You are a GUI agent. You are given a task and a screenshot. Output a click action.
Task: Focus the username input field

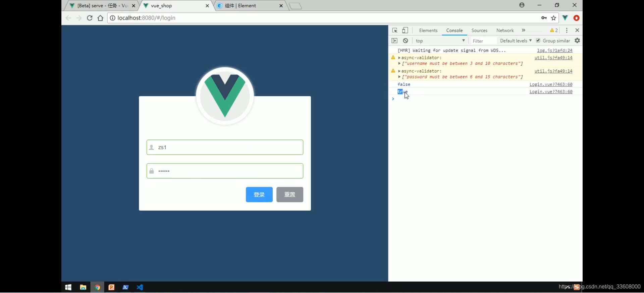tap(225, 147)
